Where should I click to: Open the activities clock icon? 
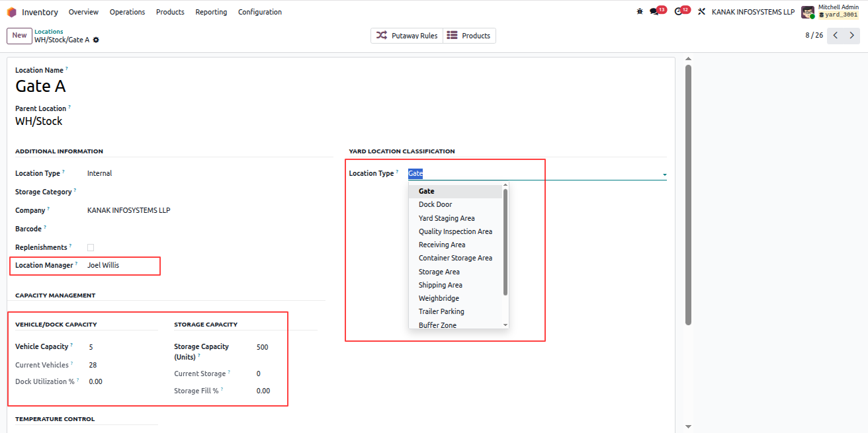pyautogui.click(x=678, y=12)
